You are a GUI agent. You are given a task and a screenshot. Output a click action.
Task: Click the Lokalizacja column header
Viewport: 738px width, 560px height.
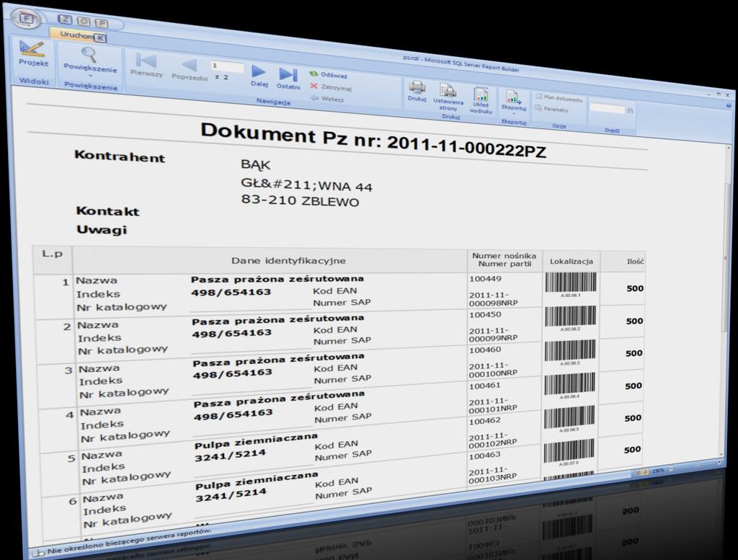[x=572, y=261]
